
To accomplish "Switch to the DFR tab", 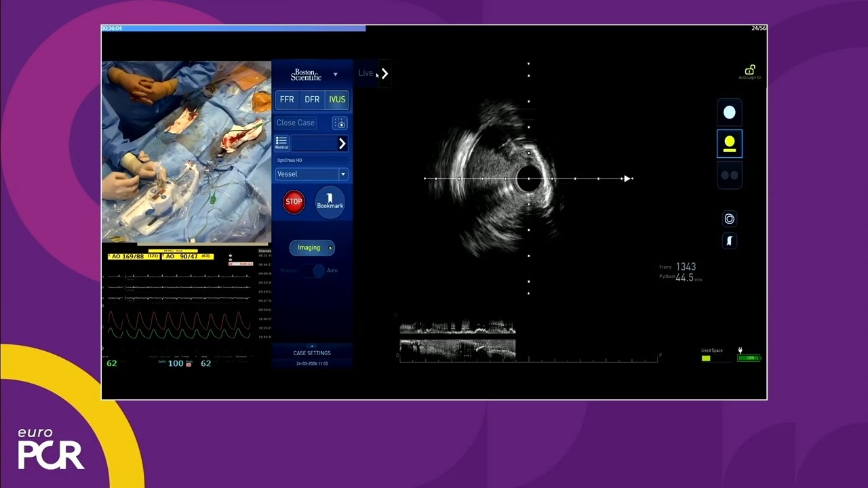I will coord(312,100).
